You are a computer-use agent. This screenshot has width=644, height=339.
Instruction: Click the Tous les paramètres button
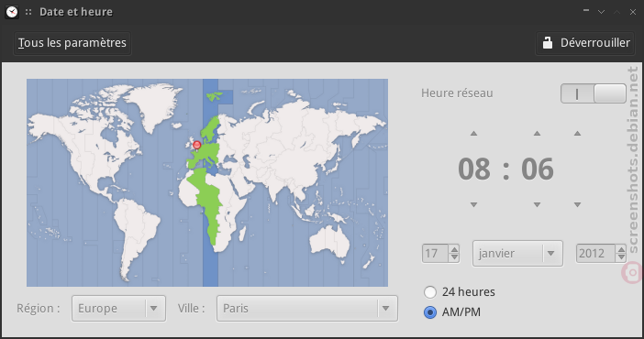point(72,43)
